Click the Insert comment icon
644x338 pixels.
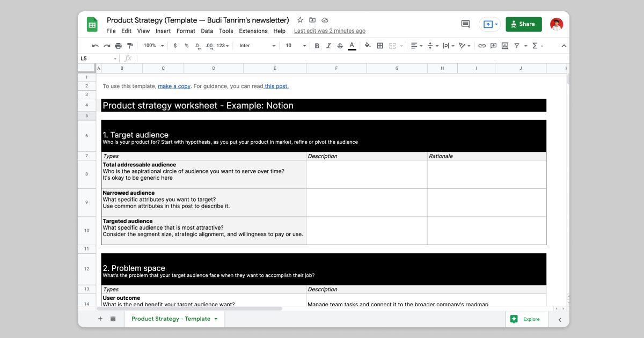coord(493,46)
